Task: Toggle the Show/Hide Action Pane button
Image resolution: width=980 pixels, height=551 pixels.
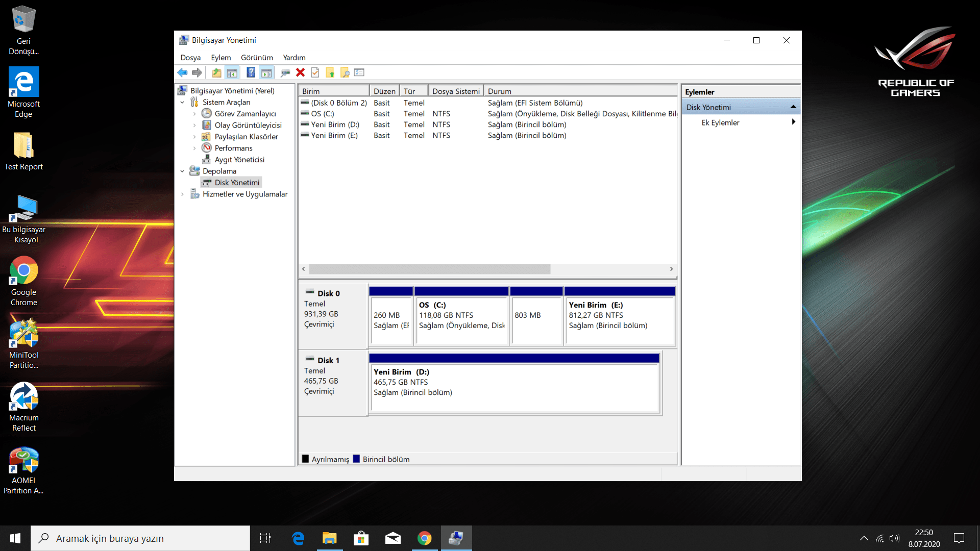Action: (266, 73)
